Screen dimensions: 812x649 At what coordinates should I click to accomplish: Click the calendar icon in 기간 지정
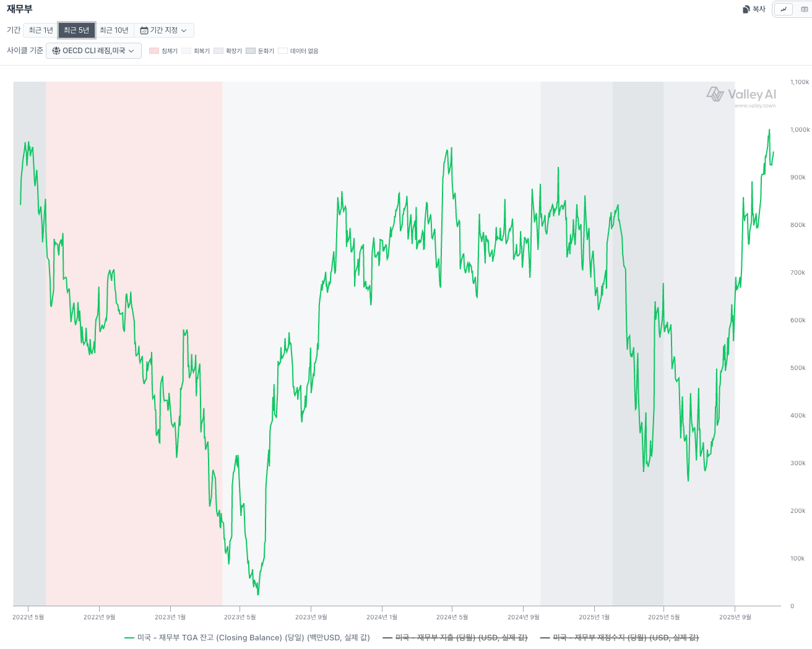click(144, 30)
